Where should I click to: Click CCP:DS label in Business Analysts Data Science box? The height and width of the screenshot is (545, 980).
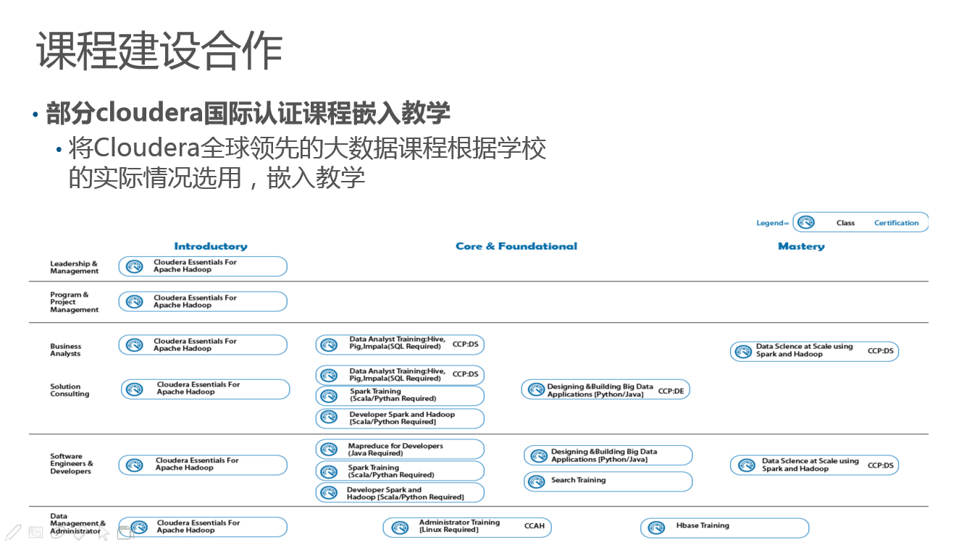point(881,351)
